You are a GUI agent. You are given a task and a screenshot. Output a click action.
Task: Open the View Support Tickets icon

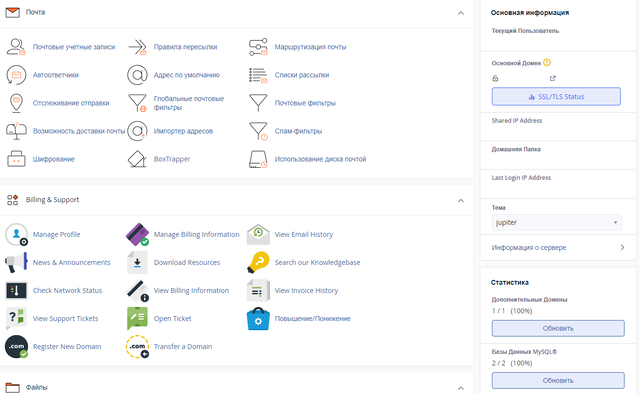point(16,318)
